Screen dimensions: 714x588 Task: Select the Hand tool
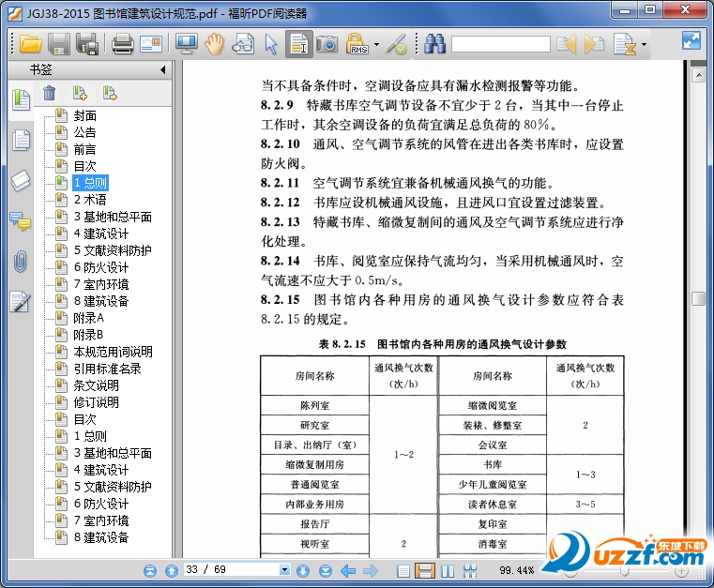click(x=215, y=43)
